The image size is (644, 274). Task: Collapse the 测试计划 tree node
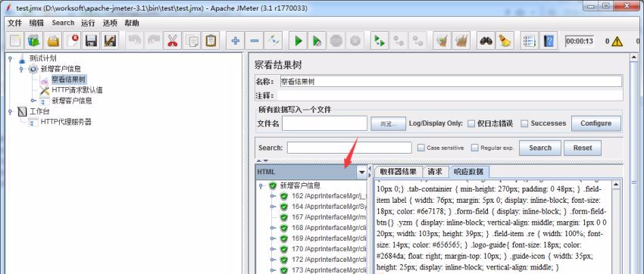click(11, 58)
